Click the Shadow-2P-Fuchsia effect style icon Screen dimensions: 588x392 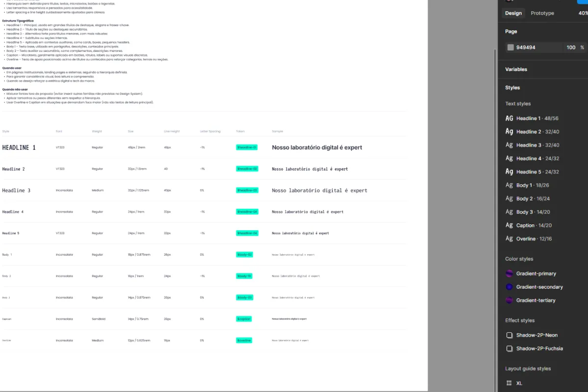[510, 348]
